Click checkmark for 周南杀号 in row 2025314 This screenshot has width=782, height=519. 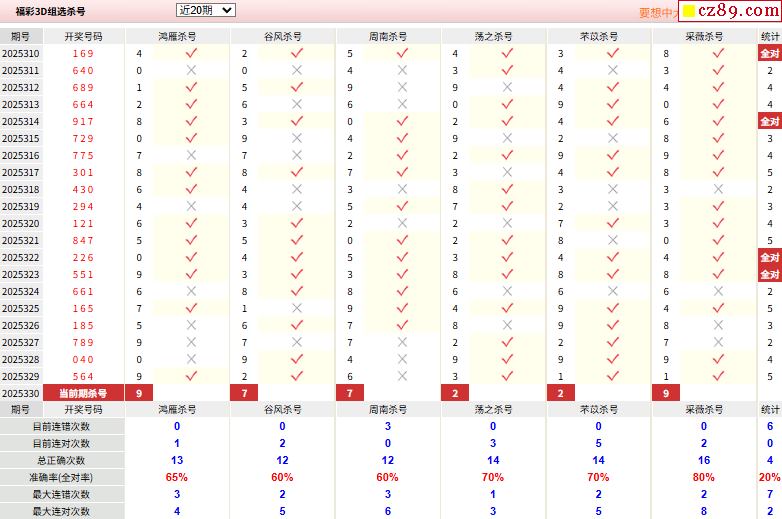[x=402, y=121]
